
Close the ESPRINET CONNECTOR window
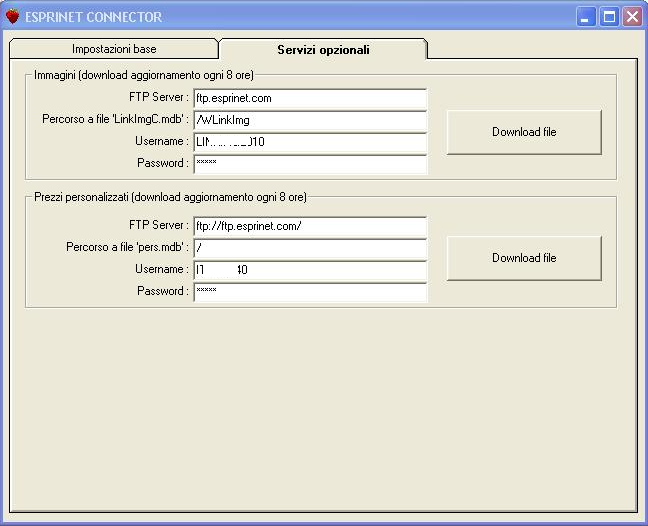coord(633,17)
